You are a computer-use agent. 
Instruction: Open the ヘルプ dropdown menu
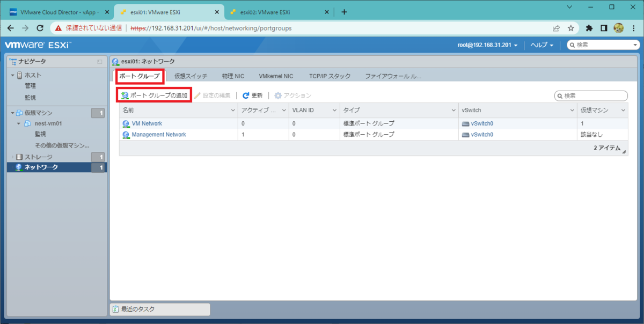pos(542,45)
